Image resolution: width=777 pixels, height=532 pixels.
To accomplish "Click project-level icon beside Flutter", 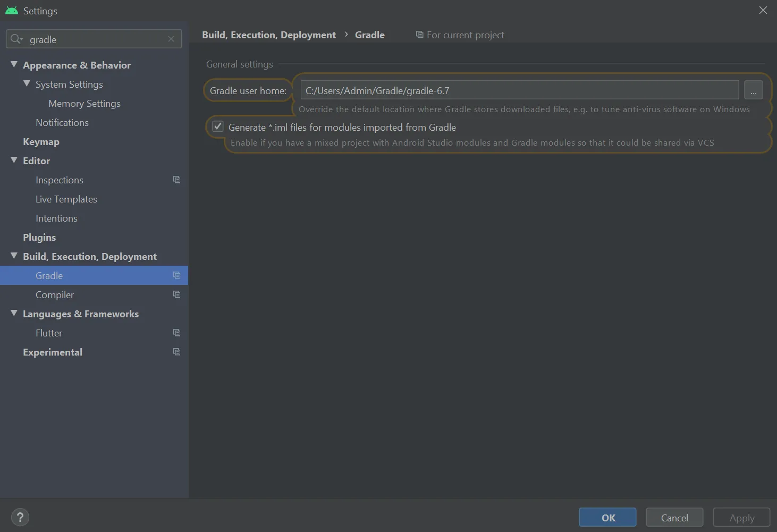I will pos(176,333).
